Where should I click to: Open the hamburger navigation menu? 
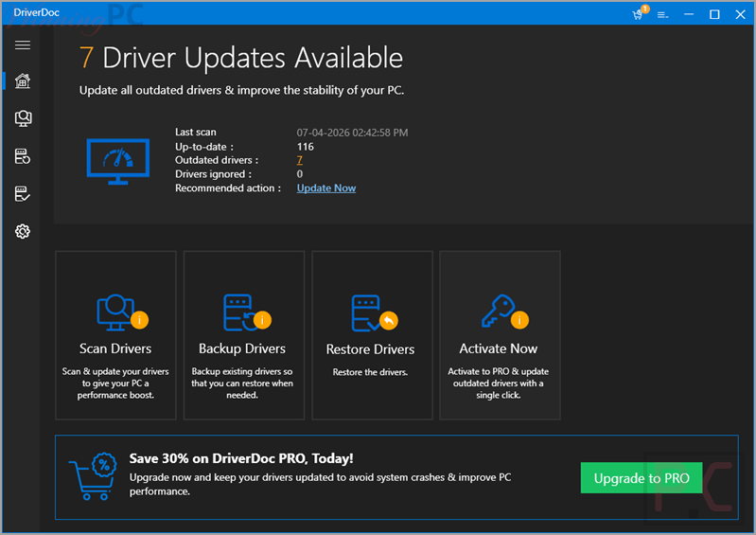tap(22, 45)
